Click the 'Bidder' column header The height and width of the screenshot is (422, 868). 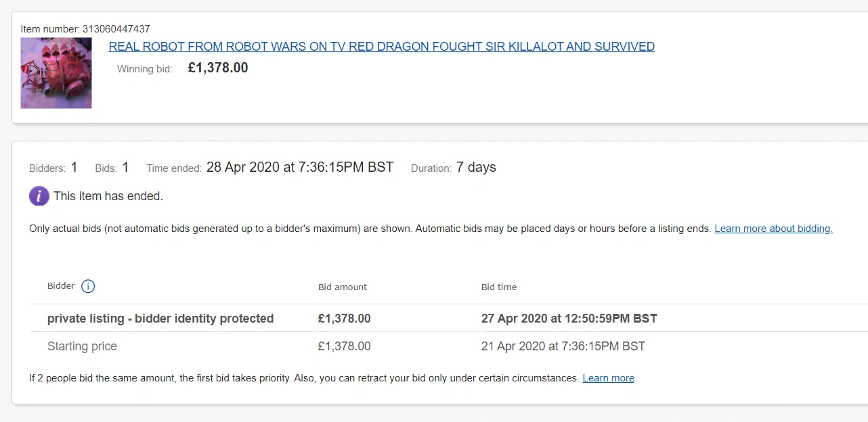click(x=61, y=286)
